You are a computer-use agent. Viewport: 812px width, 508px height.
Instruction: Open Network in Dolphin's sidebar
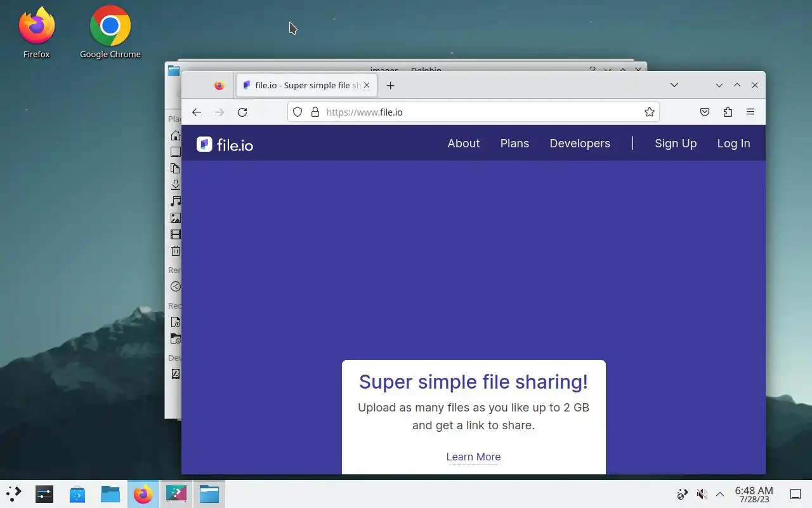point(176,286)
